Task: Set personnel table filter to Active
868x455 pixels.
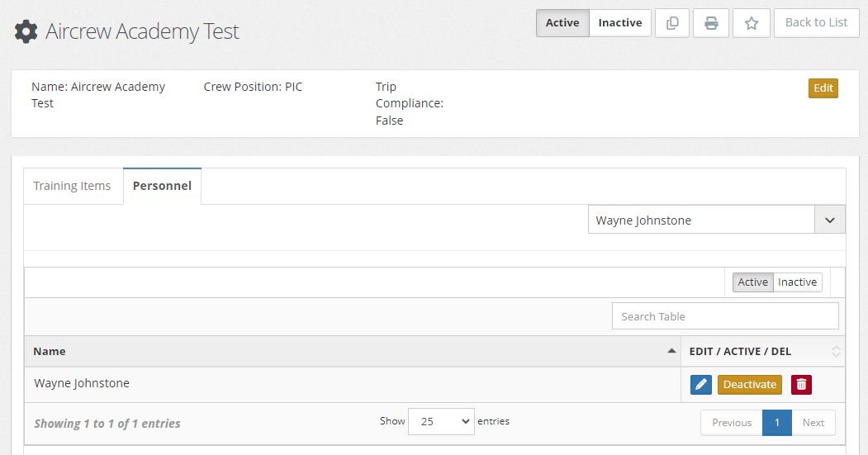Action: (753, 282)
